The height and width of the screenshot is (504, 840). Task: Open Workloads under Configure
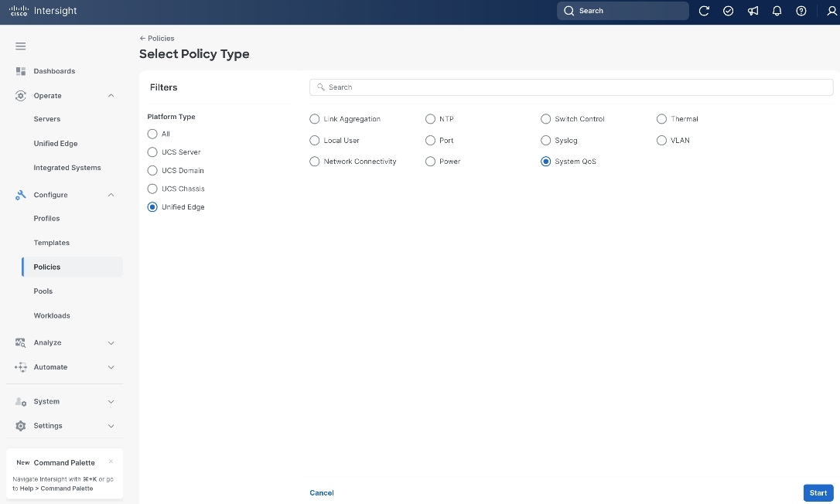point(52,315)
